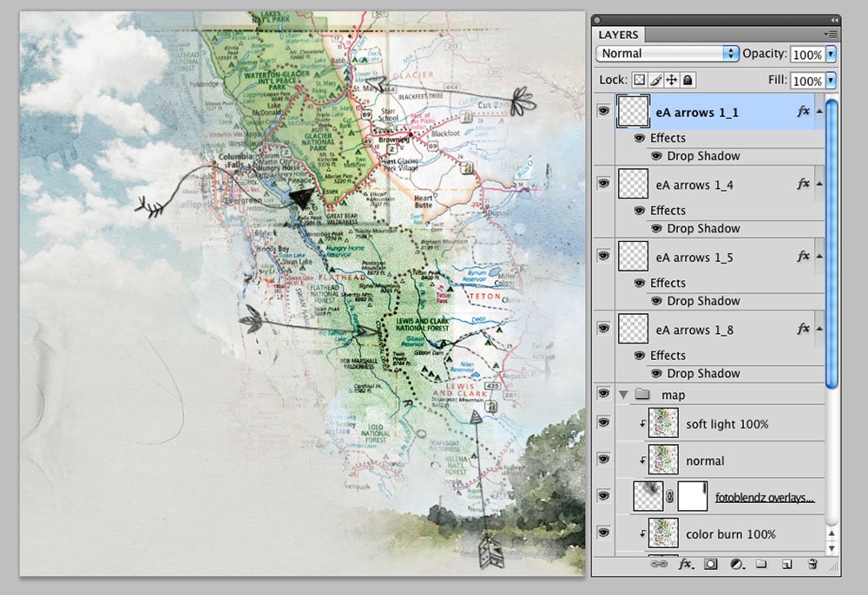Close the Layers panel with the round button
This screenshot has width=868, height=595.
597,20
